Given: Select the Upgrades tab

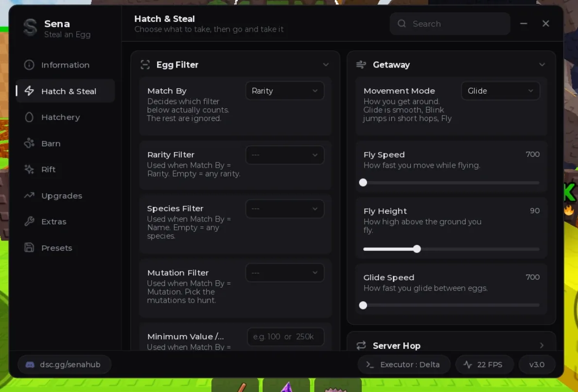Looking at the screenshot, I should point(65,196).
